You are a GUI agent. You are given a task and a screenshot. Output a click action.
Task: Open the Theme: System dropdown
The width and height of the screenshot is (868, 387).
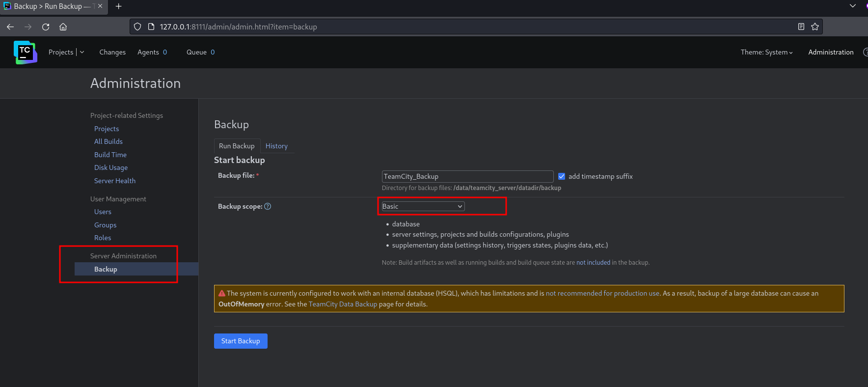pyautogui.click(x=766, y=52)
